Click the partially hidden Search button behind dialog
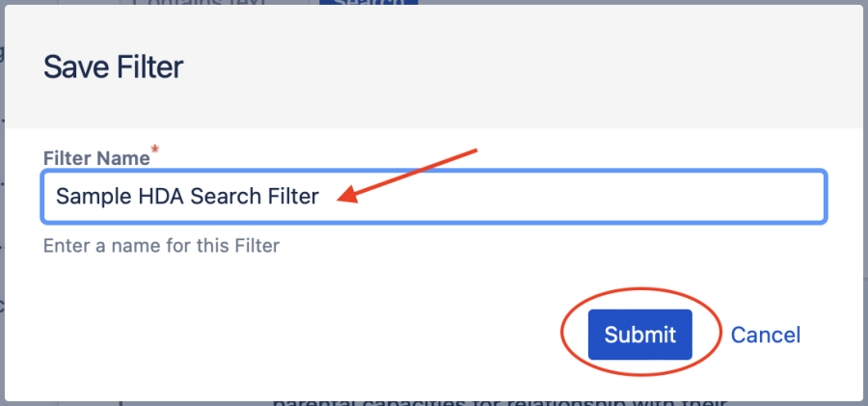 click(367, 3)
